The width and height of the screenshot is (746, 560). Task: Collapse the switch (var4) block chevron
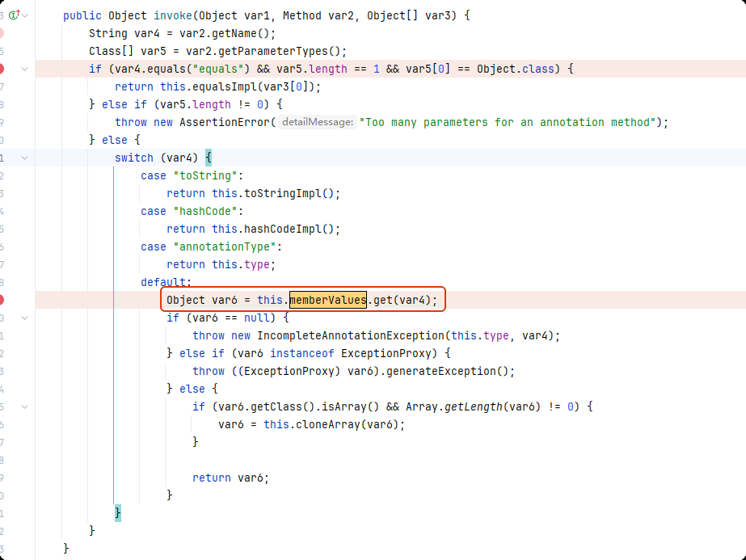[25, 158]
